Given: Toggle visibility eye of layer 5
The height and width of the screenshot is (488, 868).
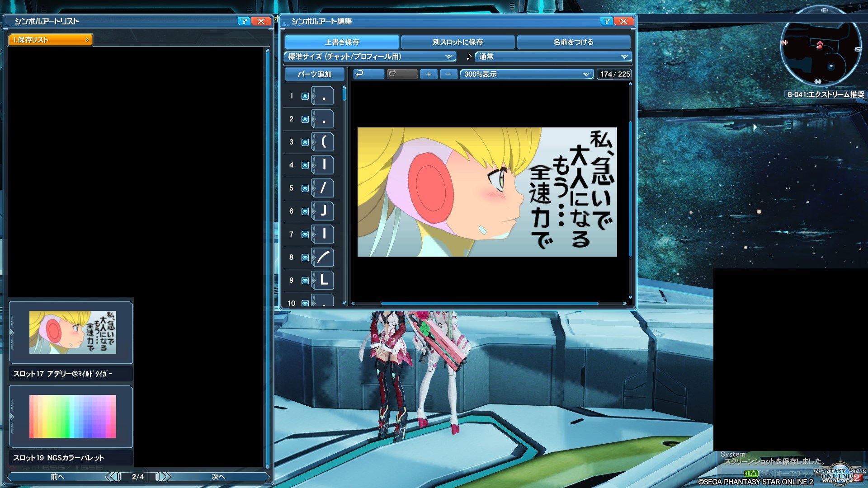Looking at the screenshot, I should click(x=305, y=188).
